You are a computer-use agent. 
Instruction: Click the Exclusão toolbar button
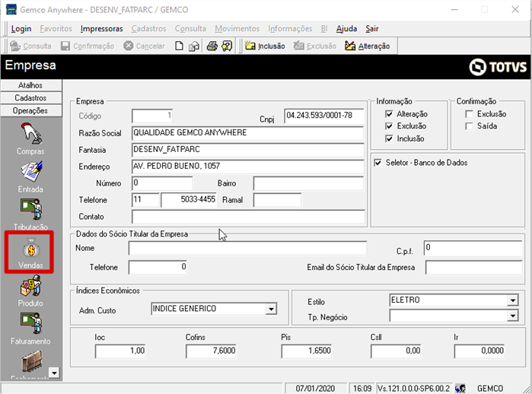tap(315, 46)
